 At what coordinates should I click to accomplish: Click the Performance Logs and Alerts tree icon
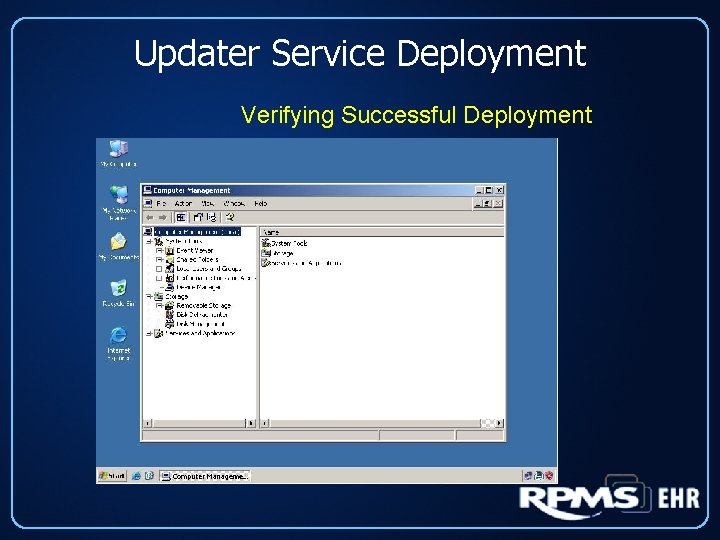(x=169, y=278)
